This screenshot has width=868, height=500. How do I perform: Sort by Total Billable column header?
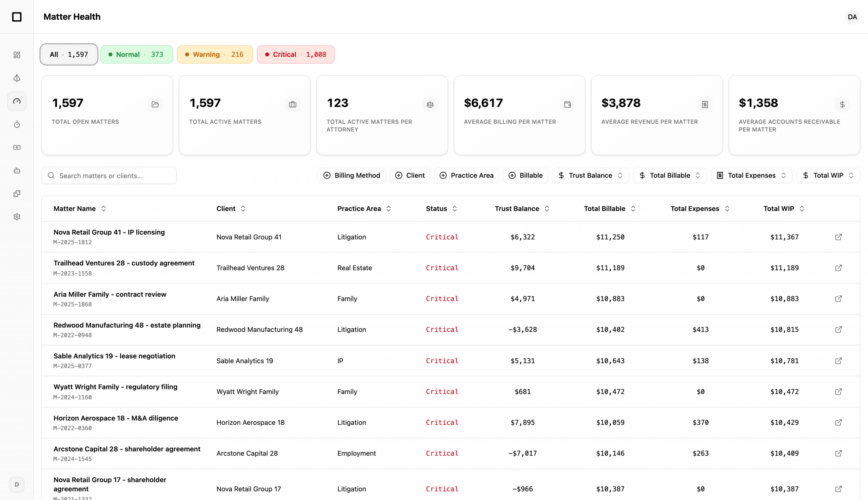click(x=610, y=209)
